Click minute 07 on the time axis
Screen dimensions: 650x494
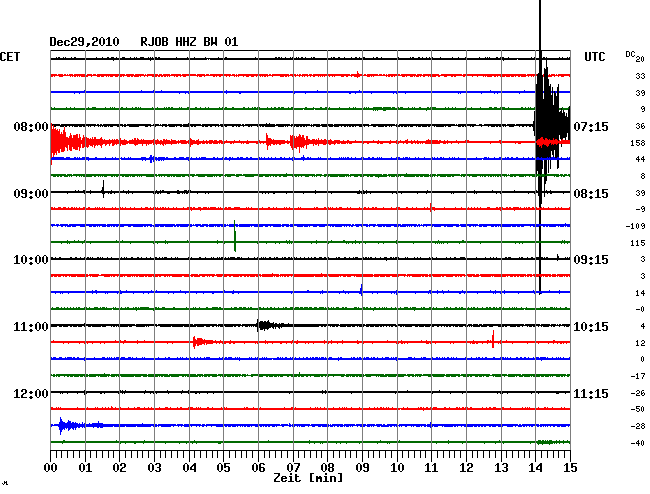293,468
